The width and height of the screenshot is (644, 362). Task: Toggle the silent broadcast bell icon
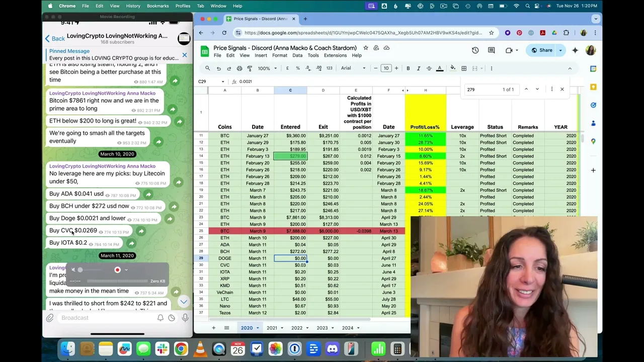tap(160, 318)
